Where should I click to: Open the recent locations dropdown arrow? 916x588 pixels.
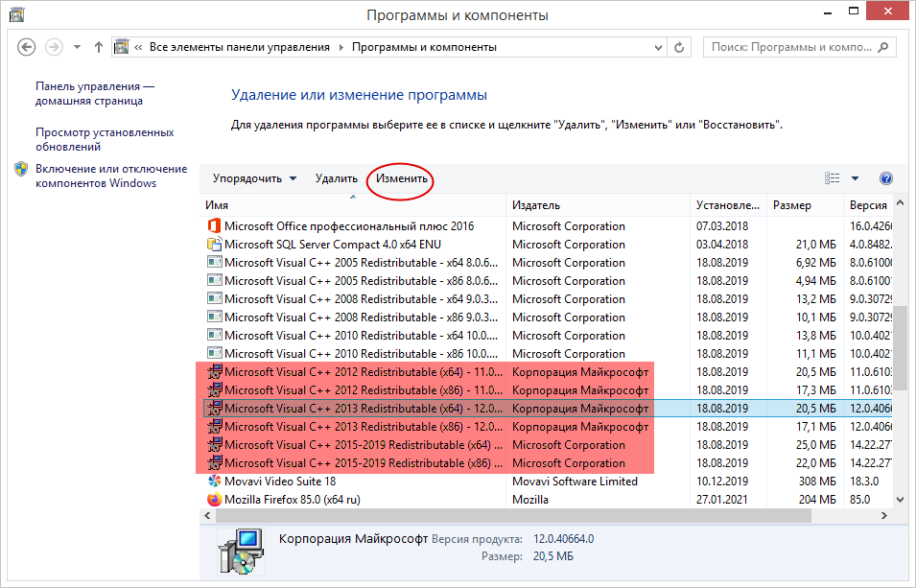point(77,47)
